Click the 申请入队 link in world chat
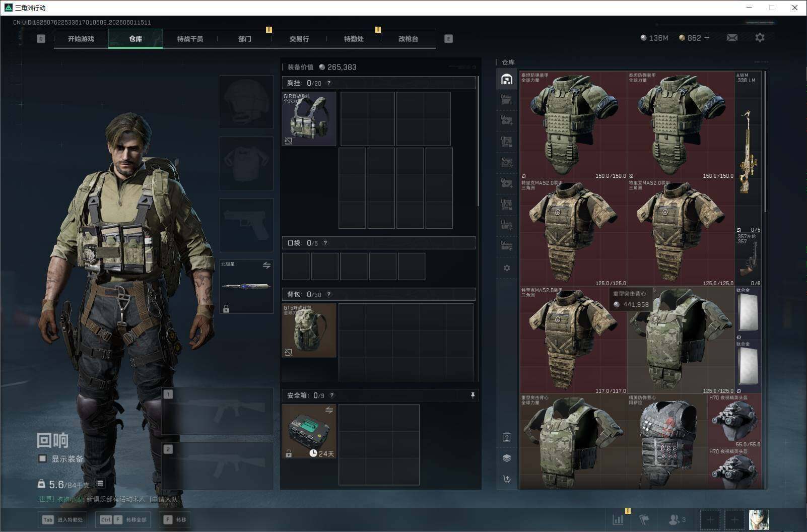The width and height of the screenshot is (807, 532). 164,499
